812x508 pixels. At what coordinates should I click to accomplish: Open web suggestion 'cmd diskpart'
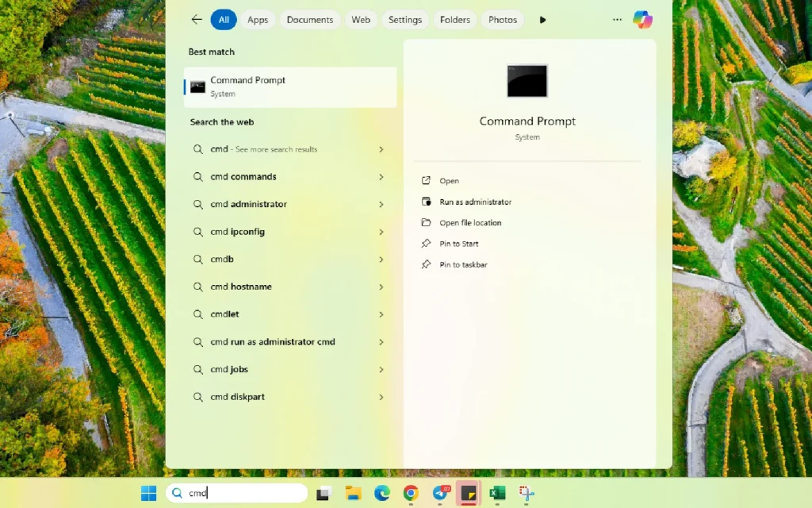[x=290, y=397]
